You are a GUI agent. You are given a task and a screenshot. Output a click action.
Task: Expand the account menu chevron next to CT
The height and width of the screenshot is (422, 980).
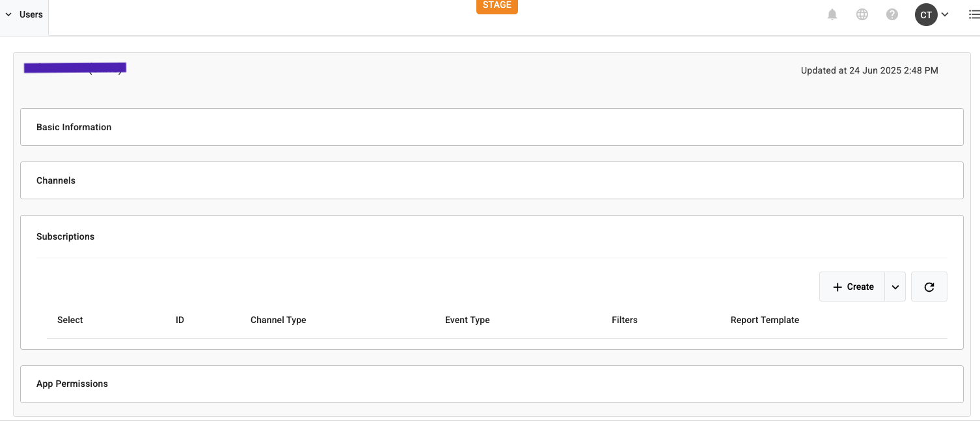tap(945, 14)
